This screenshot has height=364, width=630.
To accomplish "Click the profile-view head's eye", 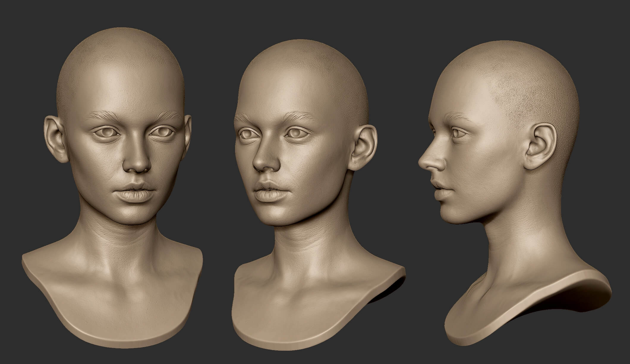I will tap(458, 134).
